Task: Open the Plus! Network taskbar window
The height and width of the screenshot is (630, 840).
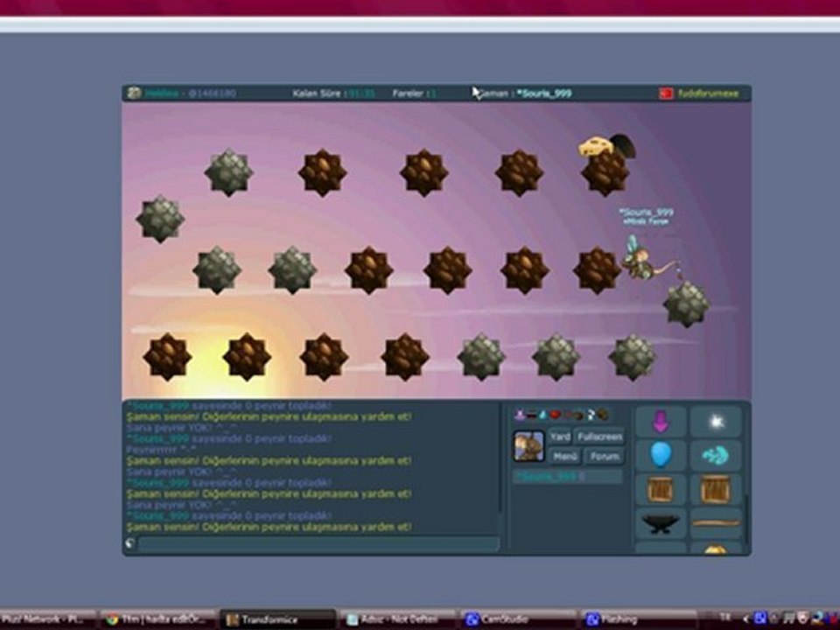Action: coord(47,619)
